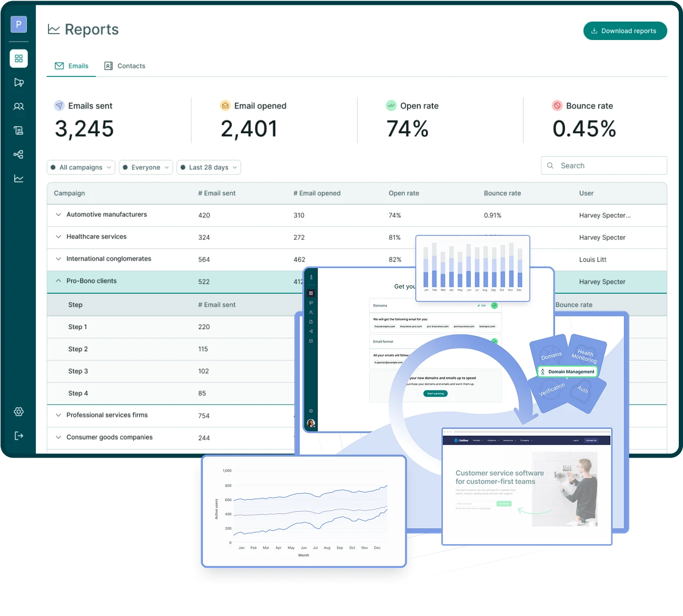Click the Customer service software website thumbnail
683x616 pixels.
pos(527,486)
